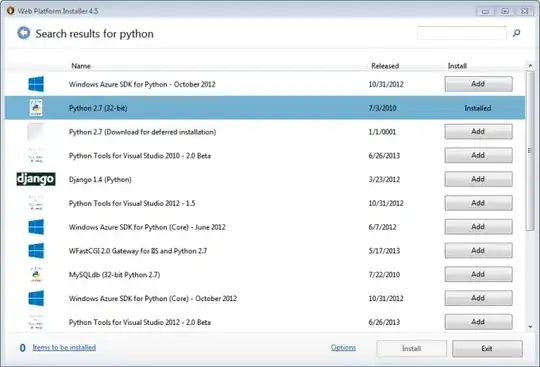540x367 pixels.
Task: Click the back arrow beside Search results
Action: click(x=24, y=33)
